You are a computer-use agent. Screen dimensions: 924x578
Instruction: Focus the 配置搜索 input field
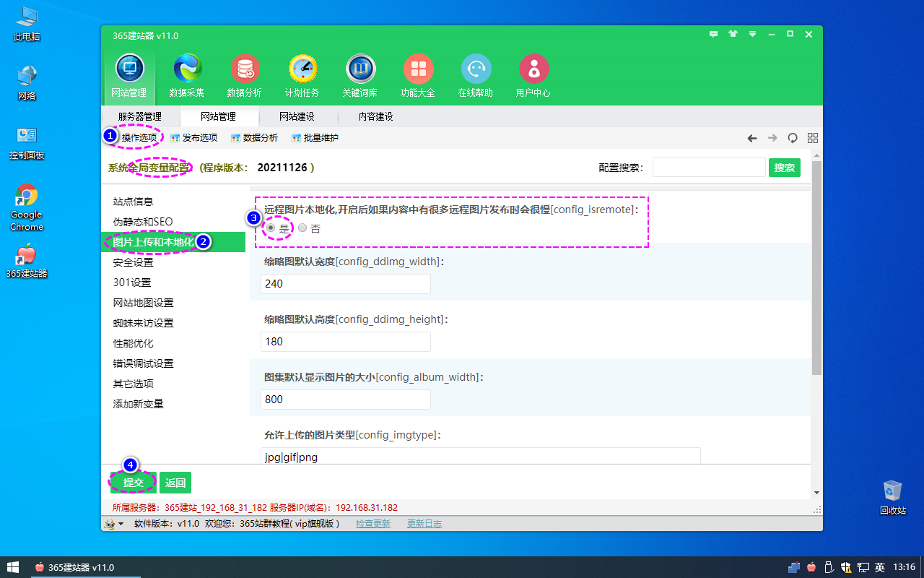point(709,168)
